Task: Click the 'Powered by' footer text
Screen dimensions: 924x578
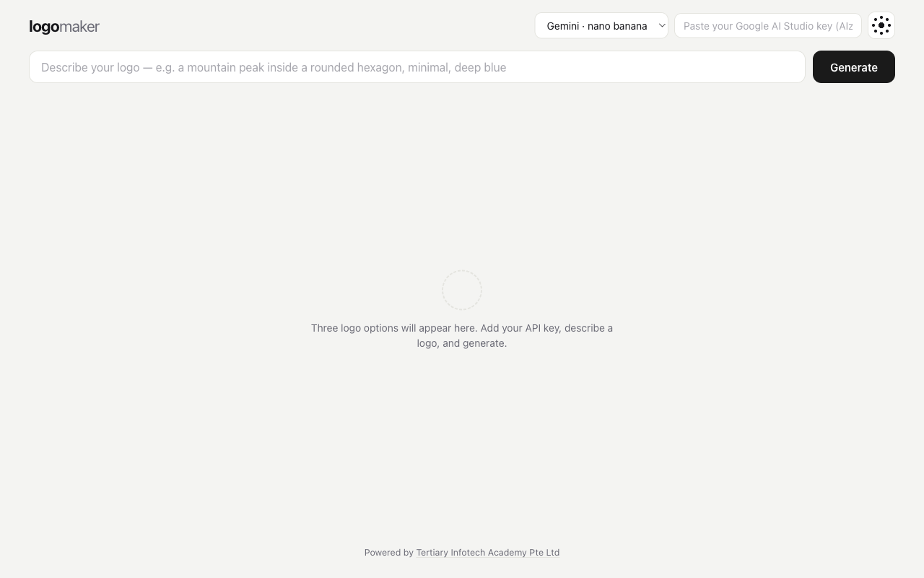Action: (388, 553)
